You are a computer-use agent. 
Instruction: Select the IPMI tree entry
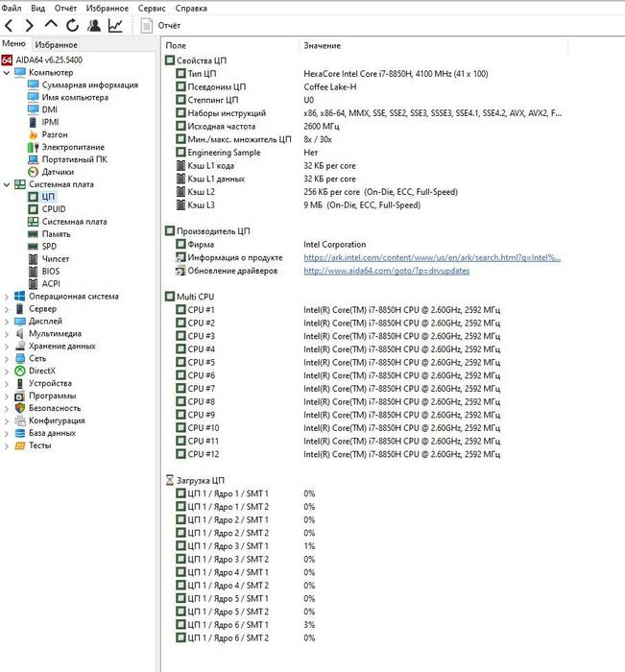(50, 122)
